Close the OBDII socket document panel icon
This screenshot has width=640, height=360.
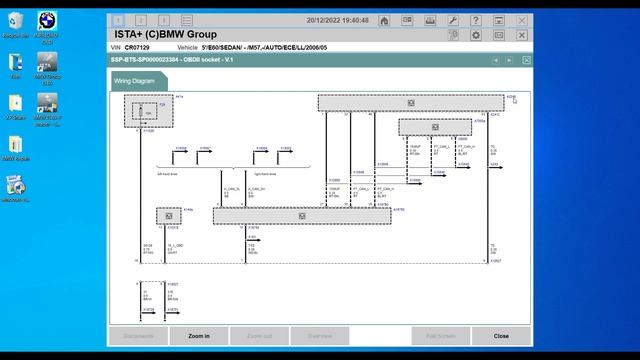[x=527, y=60]
